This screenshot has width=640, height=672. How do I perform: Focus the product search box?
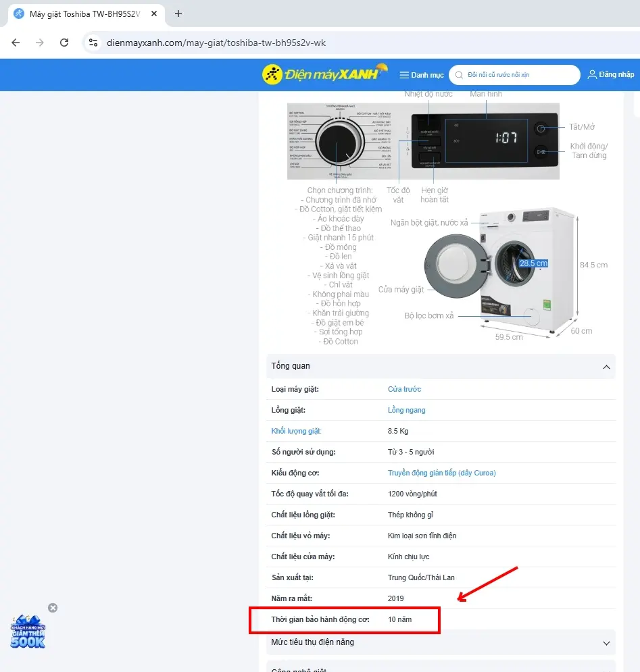click(x=514, y=75)
